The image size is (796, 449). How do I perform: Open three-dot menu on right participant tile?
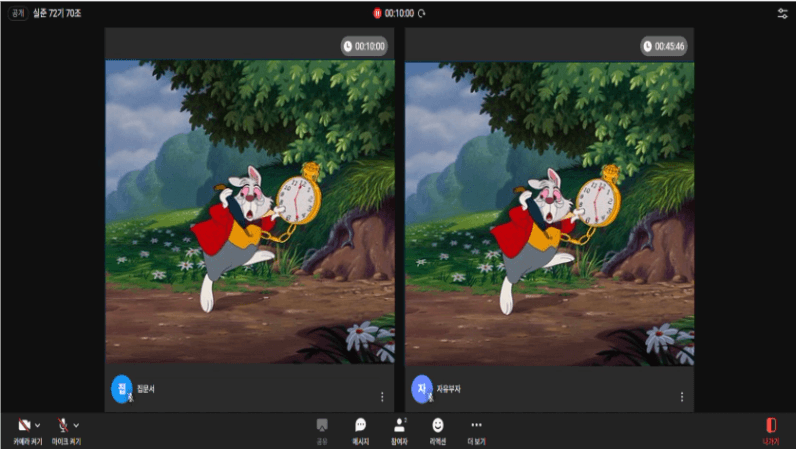682,397
